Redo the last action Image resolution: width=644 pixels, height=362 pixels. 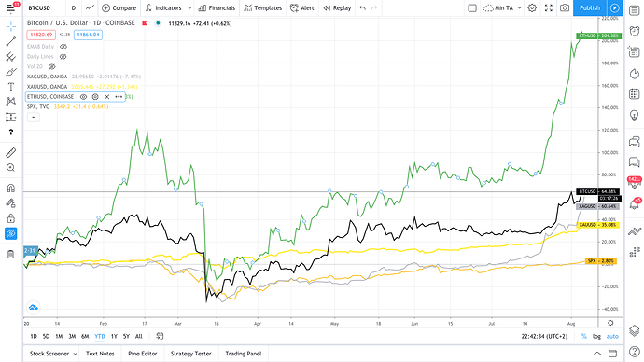pos(374,7)
